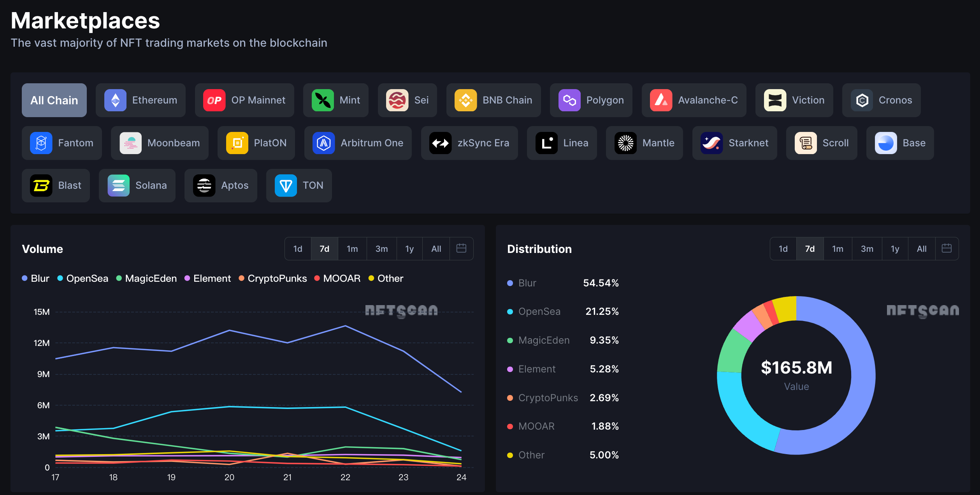Viewport: 980px width, 495px height.
Task: Select the All Chain filter button
Action: click(x=54, y=100)
